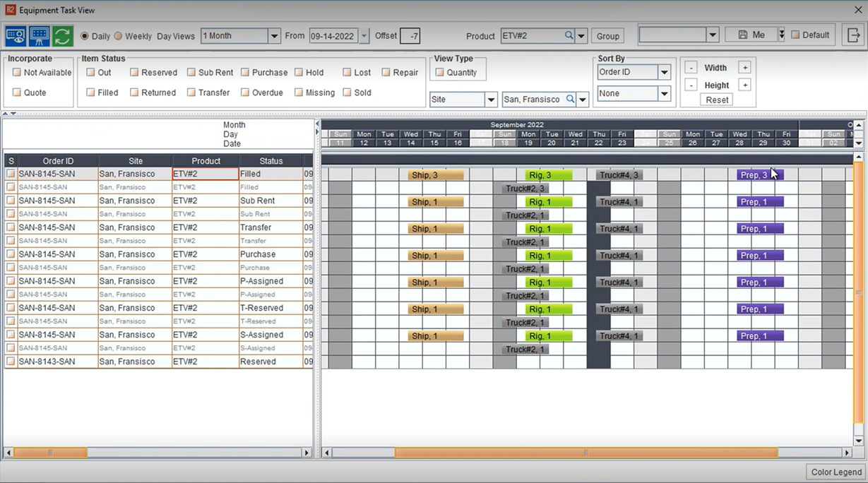Tick the Overdue item status checkbox
868x483 pixels.
245,93
